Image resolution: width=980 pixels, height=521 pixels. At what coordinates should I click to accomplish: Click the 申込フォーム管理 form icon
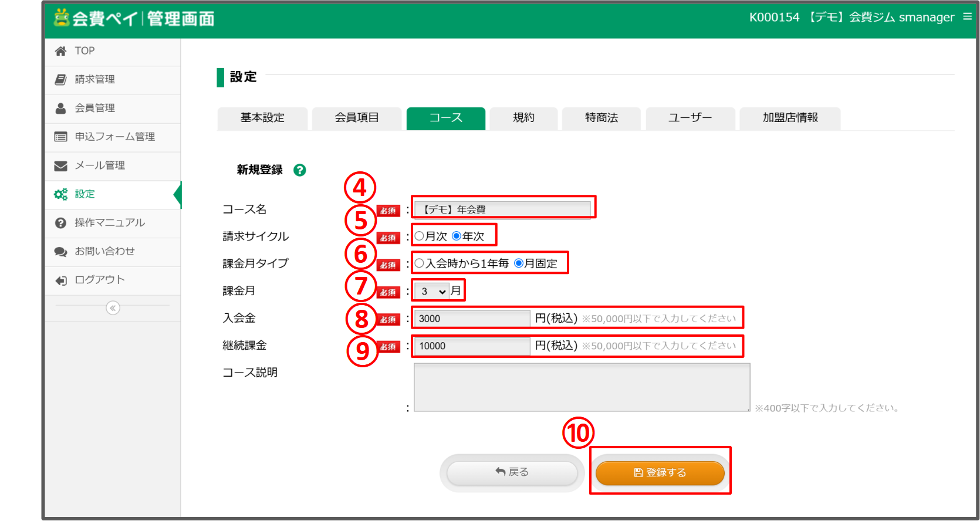coord(60,137)
